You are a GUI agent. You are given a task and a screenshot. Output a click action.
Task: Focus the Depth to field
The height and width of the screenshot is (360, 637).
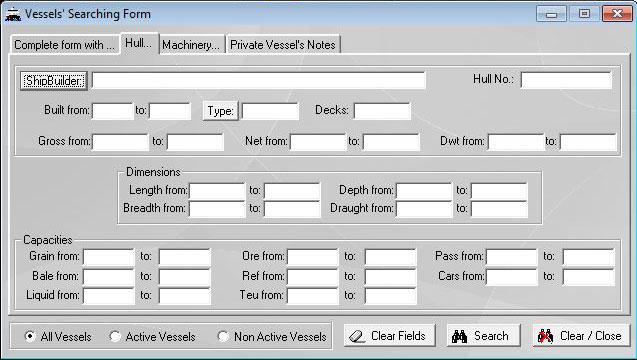tap(499, 191)
